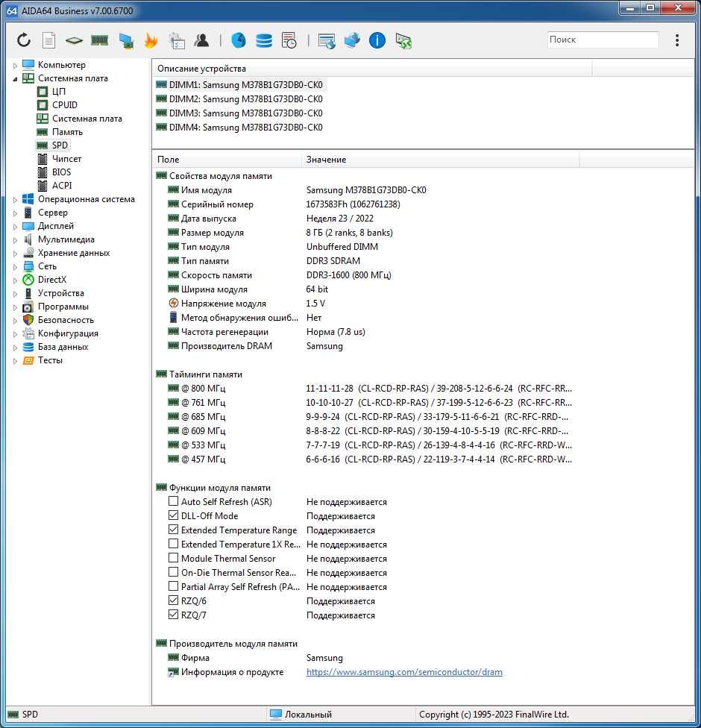Click the green RAM module toolbar icon

[x=99, y=41]
